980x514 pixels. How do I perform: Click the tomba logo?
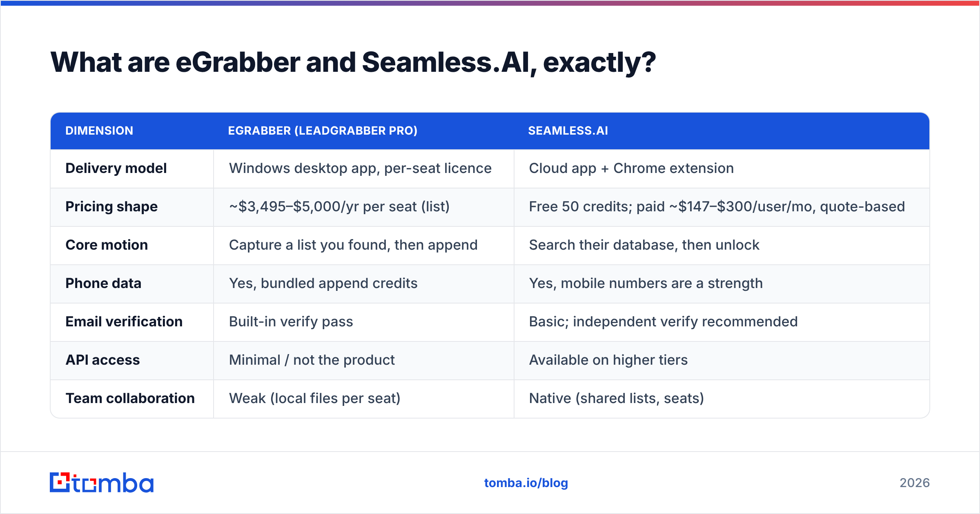coord(102,483)
